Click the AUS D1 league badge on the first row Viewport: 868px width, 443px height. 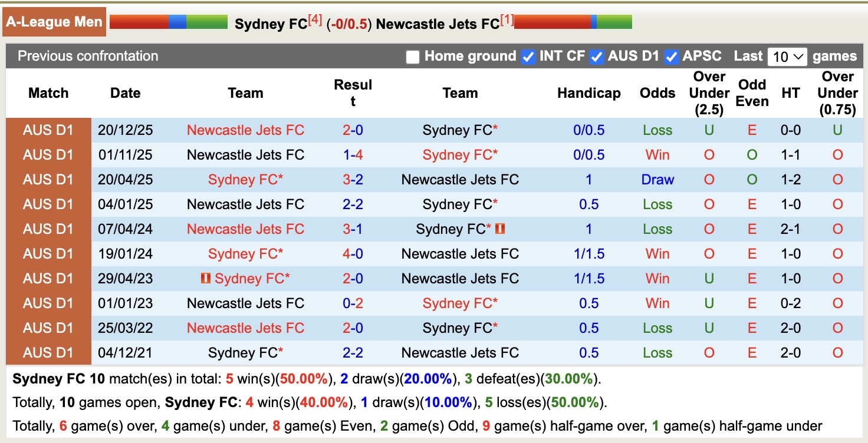click(x=50, y=130)
